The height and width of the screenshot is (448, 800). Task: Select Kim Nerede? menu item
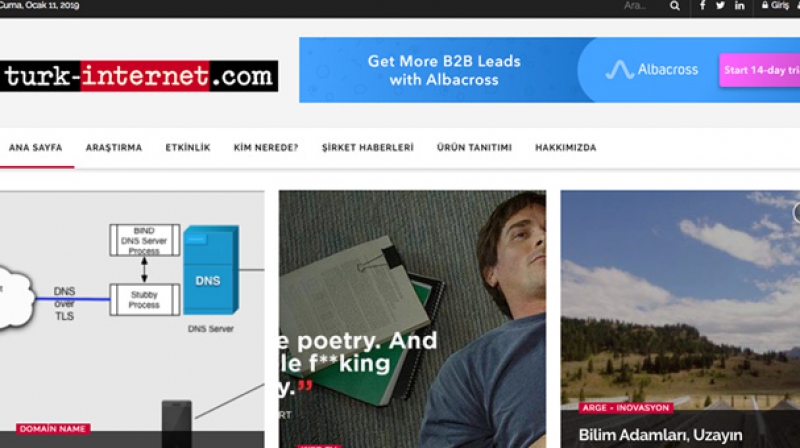[266, 147]
